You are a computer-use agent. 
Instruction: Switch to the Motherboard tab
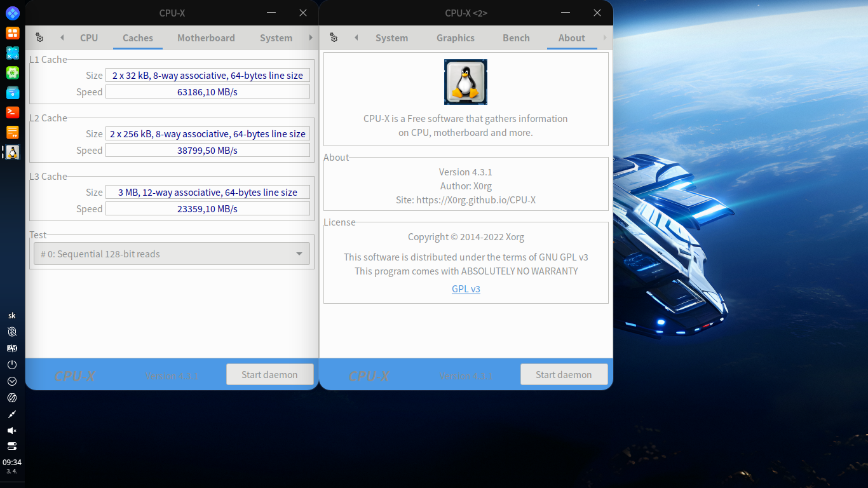206,37
